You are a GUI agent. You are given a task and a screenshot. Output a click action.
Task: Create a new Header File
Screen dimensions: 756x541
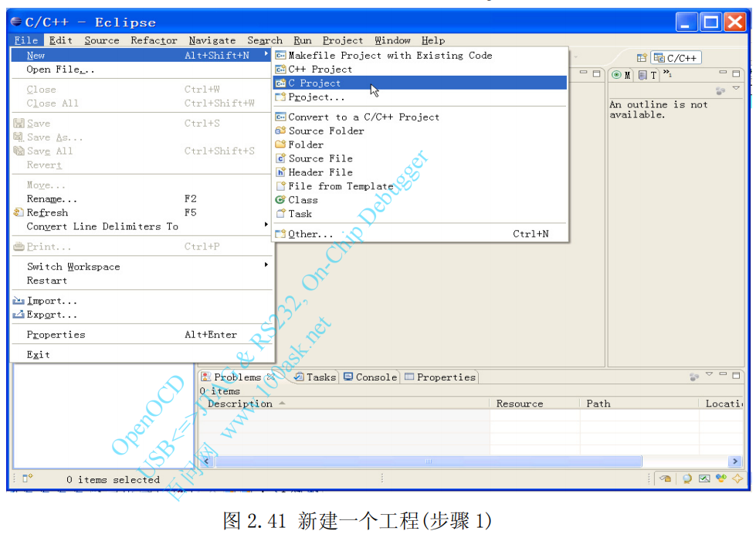(420, 172)
